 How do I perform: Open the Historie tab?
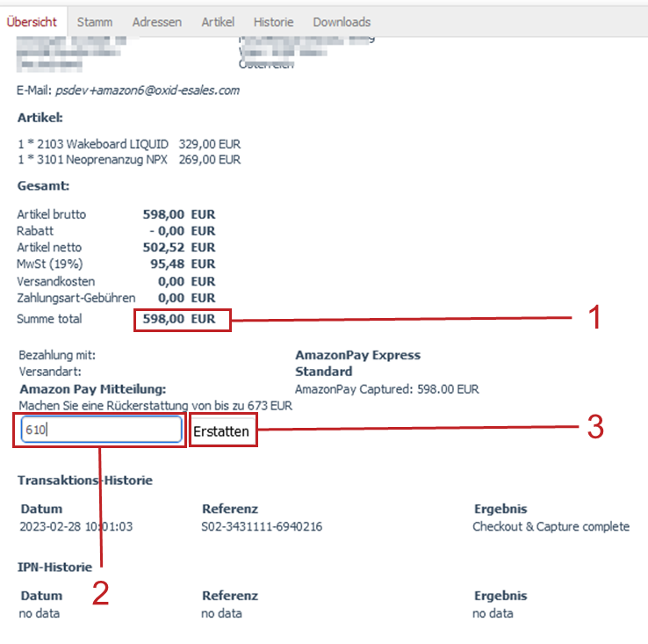(273, 22)
